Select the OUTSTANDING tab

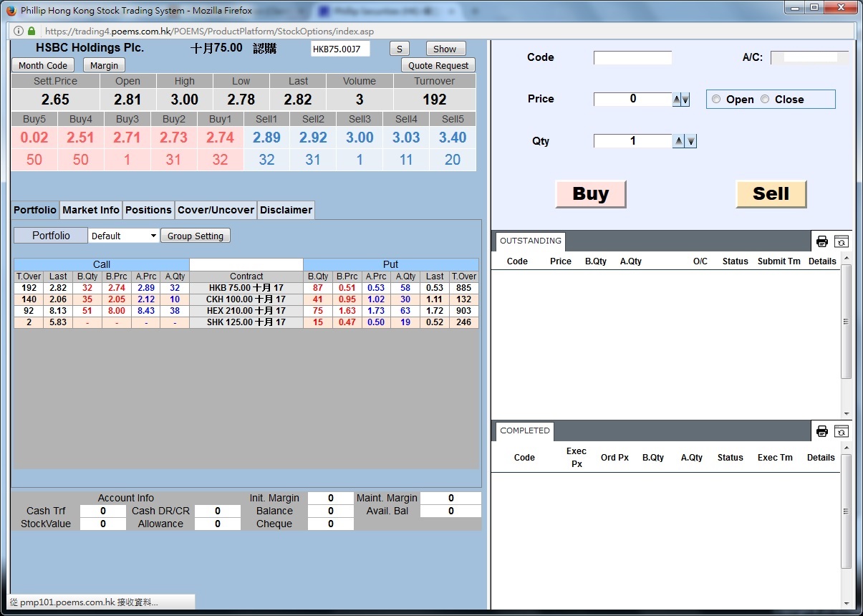(x=530, y=241)
